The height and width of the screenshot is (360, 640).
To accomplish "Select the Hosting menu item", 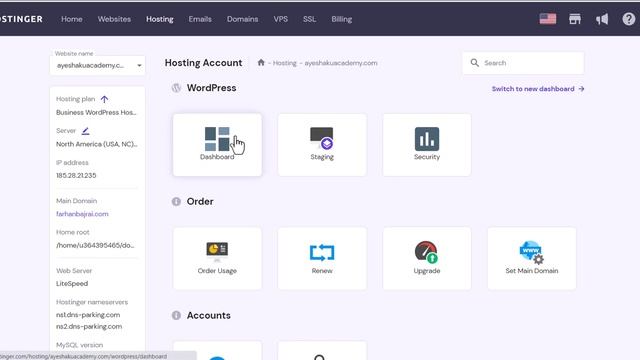I will (x=160, y=19).
